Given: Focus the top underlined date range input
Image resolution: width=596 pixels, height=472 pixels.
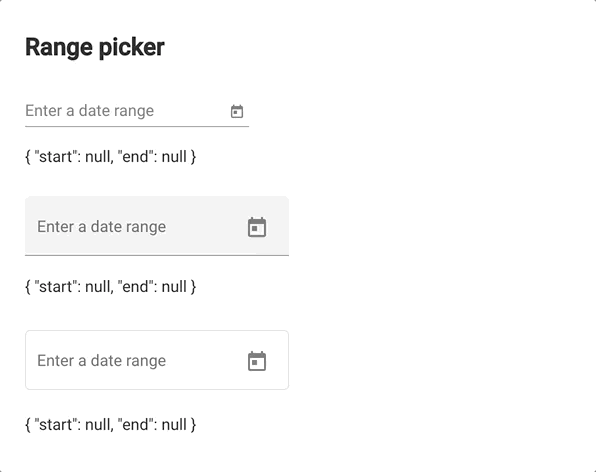Looking at the screenshot, I should [x=125, y=111].
